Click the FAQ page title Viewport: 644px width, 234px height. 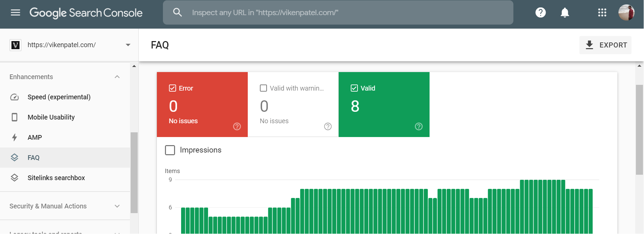pos(160,45)
